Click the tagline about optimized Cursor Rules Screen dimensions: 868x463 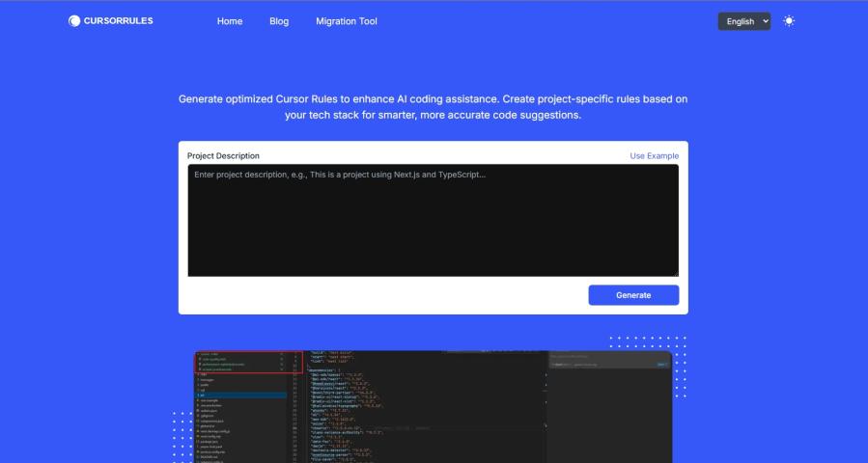[x=433, y=106]
